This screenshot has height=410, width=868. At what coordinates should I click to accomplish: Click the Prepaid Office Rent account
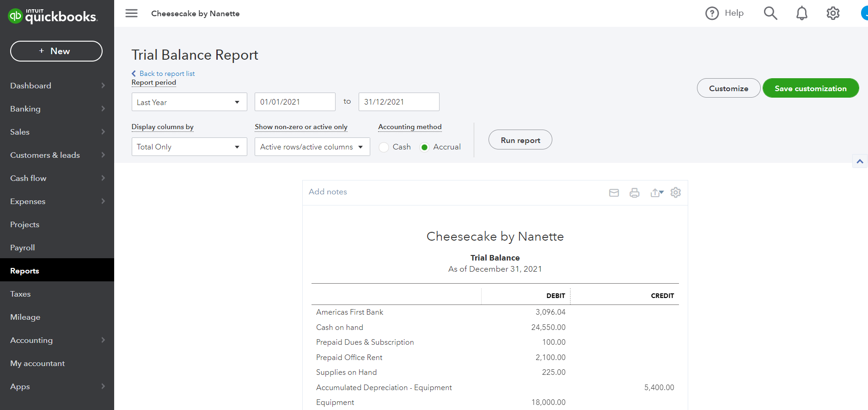[349, 358]
